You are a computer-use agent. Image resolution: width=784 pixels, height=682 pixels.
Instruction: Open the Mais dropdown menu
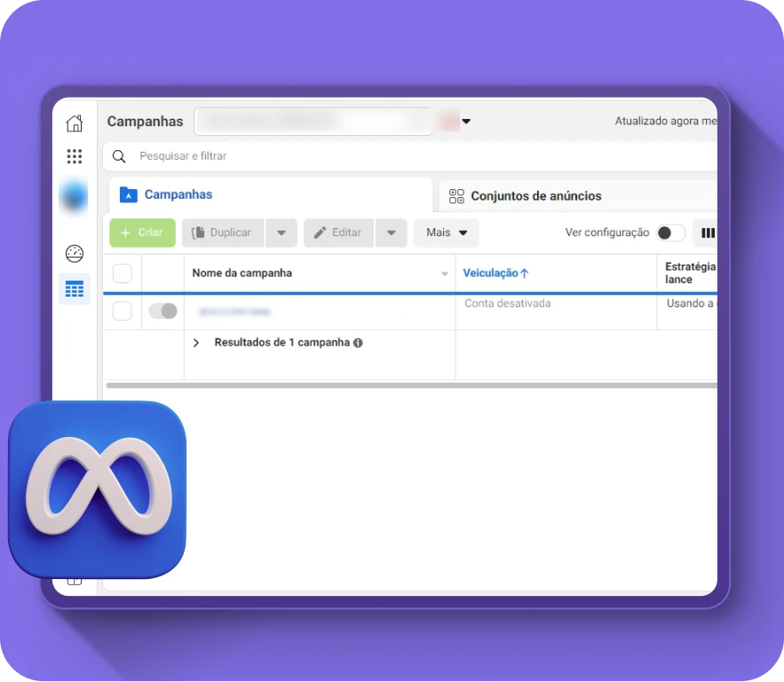tap(446, 233)
